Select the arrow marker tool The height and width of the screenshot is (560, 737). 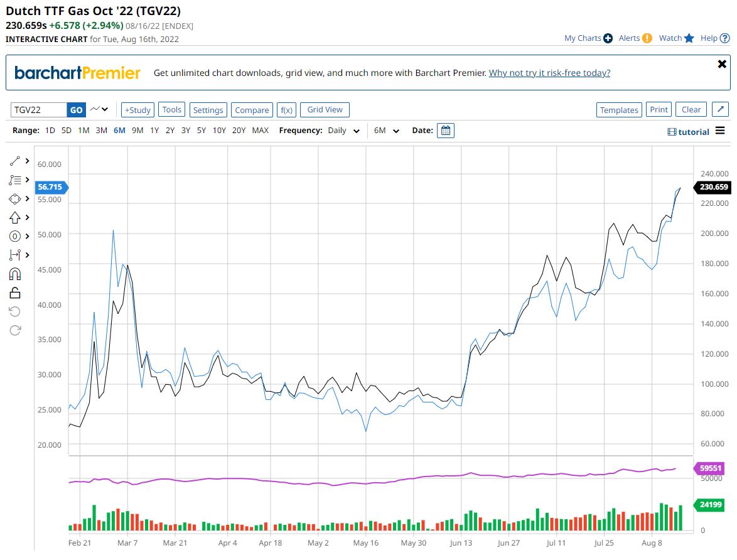(15, 218)
